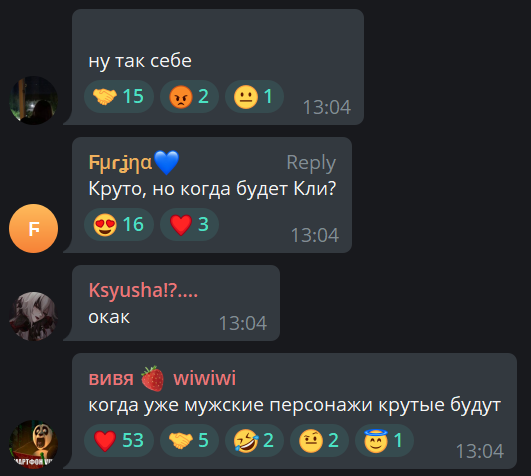Viewport: 531px width, 476px height.
Task: Click the Reply label in Furina's message
Action: 311,163
